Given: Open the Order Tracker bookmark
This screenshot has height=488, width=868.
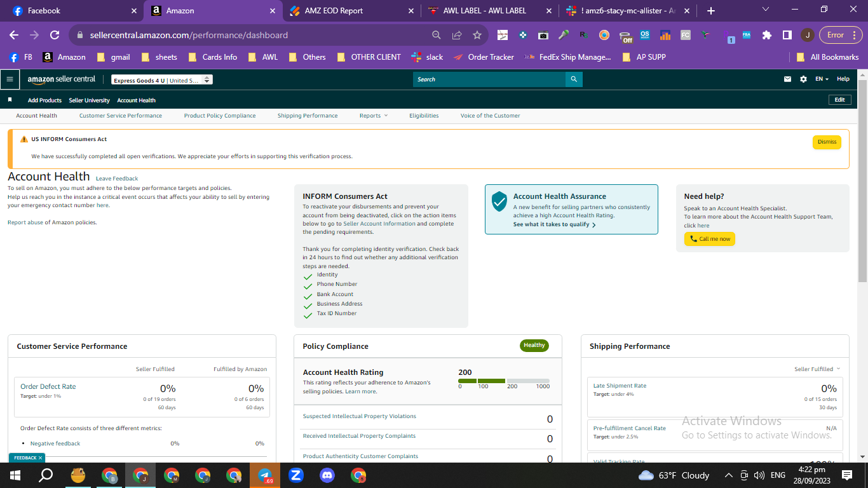Looking at the screenshot, I should (484, 57).
